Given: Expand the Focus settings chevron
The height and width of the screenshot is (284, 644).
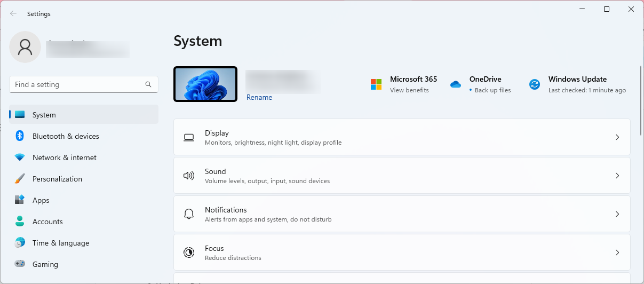Looking at the screenshot, I should (617, 253).
